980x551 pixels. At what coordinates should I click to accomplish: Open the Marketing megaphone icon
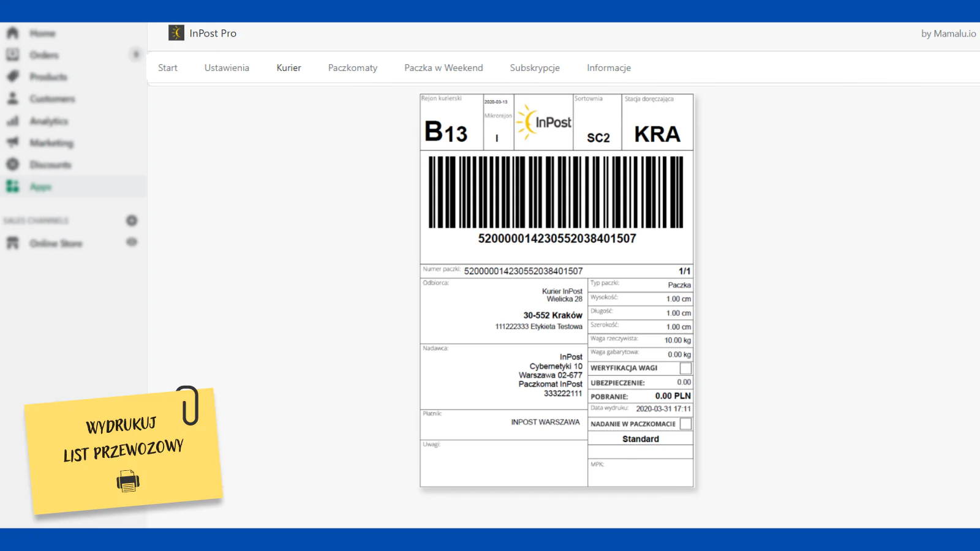coord(12,143)
